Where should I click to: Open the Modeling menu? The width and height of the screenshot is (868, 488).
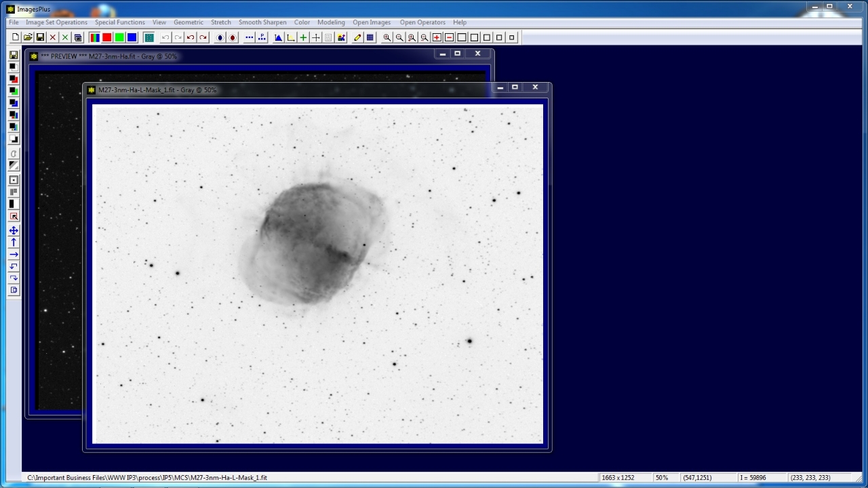click(x=331, y=22)
